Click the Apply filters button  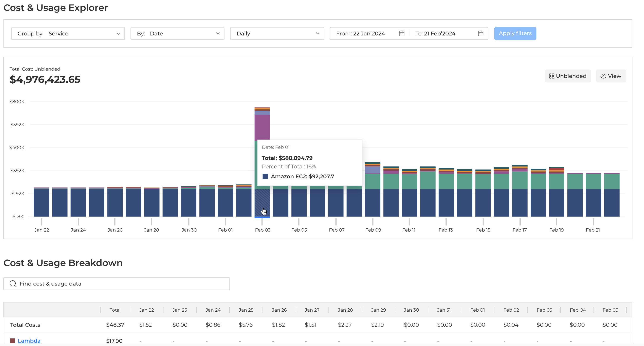tap(515, 34)
